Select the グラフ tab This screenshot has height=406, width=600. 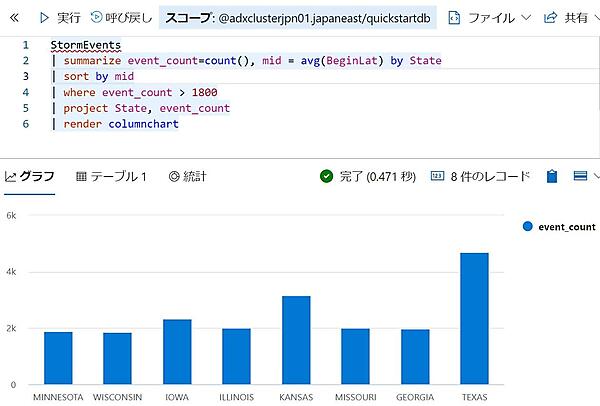pos(29,176)
